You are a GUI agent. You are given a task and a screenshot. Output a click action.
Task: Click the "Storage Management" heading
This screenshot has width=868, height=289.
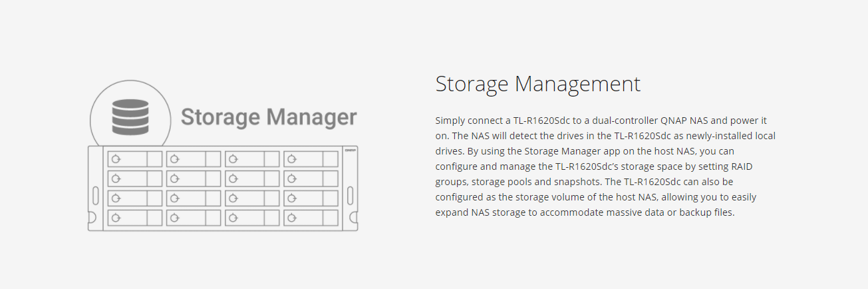pos(537,84)
